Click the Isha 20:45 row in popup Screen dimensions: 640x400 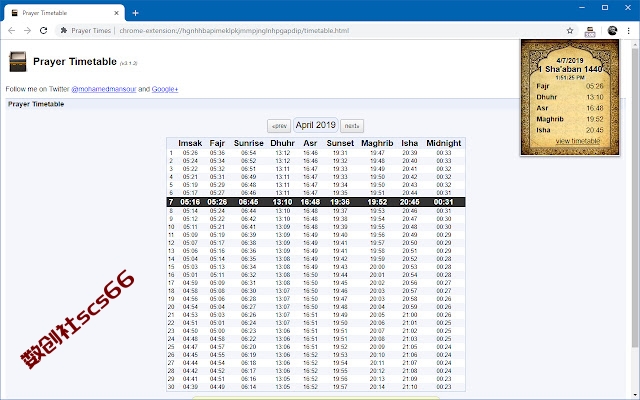click(x=569, y=130)
